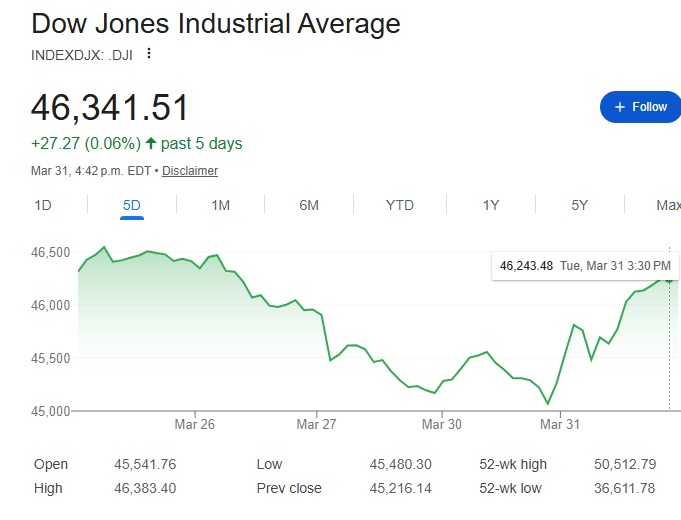
Task: Click the Mar 31 date label on the chart axis
Action: tap(560, 424)
